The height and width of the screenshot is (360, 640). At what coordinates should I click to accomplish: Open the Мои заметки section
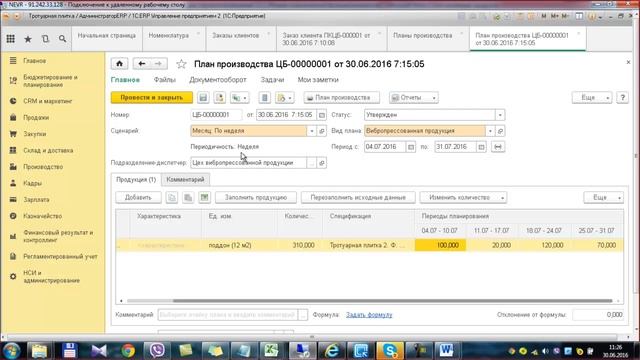(x=318, y=80)
